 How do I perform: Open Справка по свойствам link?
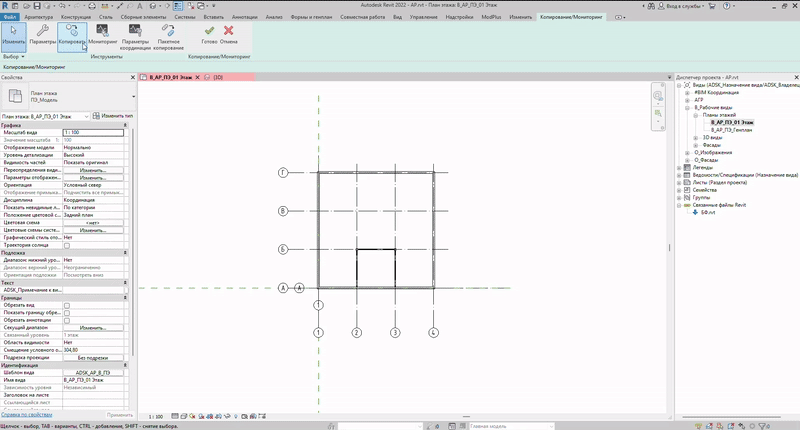click(27, 415)
